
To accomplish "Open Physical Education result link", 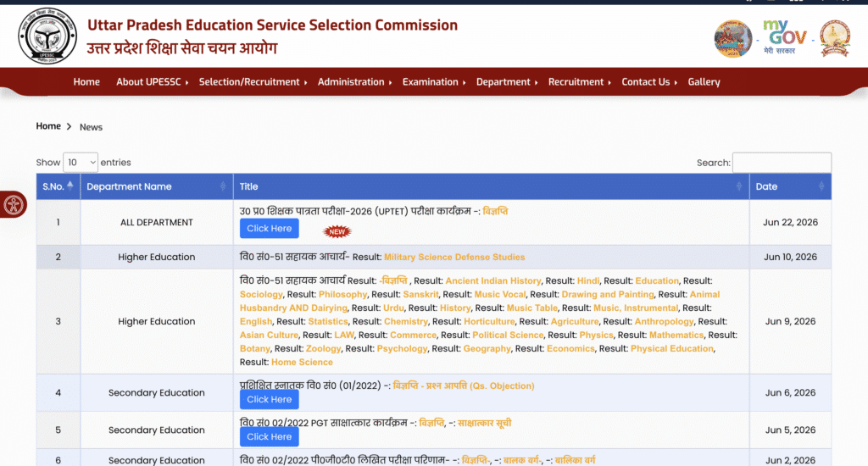I will click(672, 349).
